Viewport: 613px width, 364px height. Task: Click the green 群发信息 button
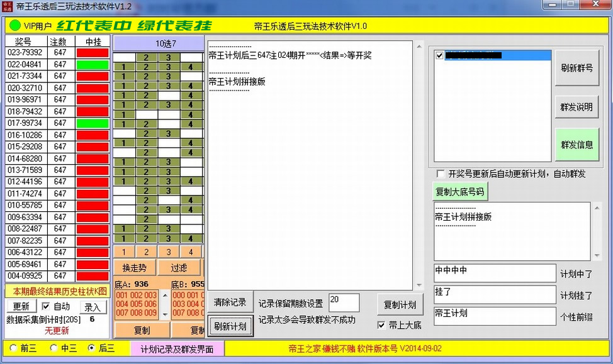[x=577, y=144]
